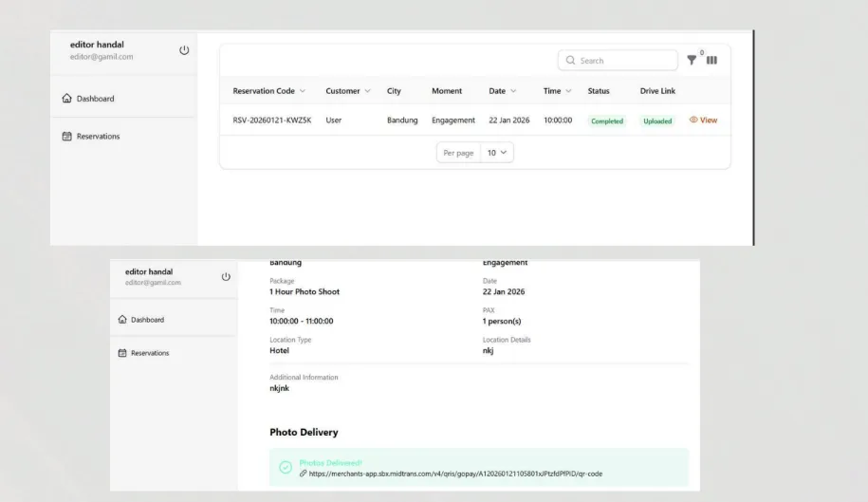868x502 pixels.
Task: Click the eye icon next to View
Action: point(693,120)
